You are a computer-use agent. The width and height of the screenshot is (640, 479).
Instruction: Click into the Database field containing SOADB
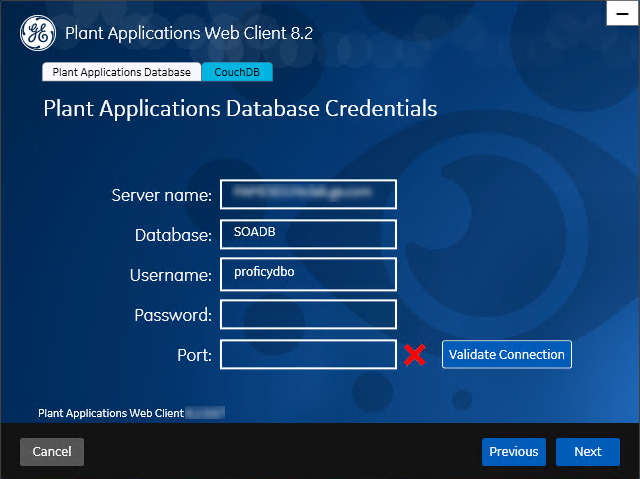pyautogui.click(x=308, y=234)
